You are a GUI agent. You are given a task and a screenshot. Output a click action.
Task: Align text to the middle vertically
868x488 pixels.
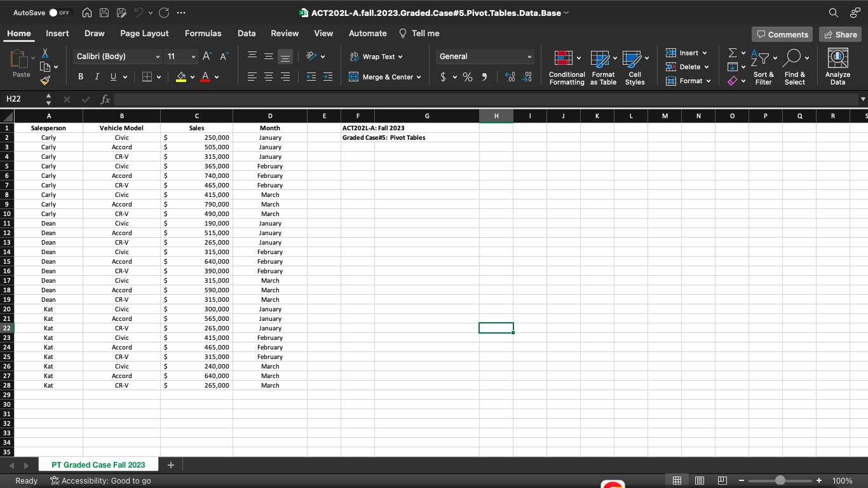pyautogui.click(x=269, y=57)
